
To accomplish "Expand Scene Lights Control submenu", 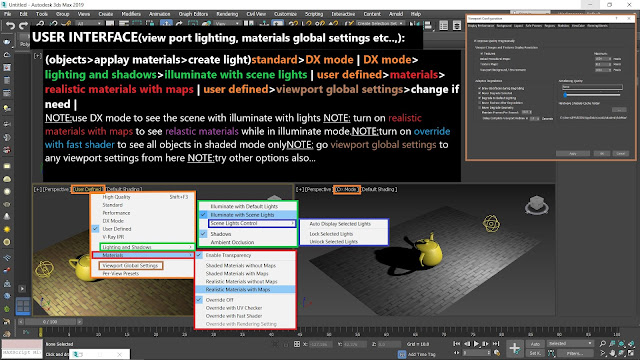I will (x=251, y=223).
